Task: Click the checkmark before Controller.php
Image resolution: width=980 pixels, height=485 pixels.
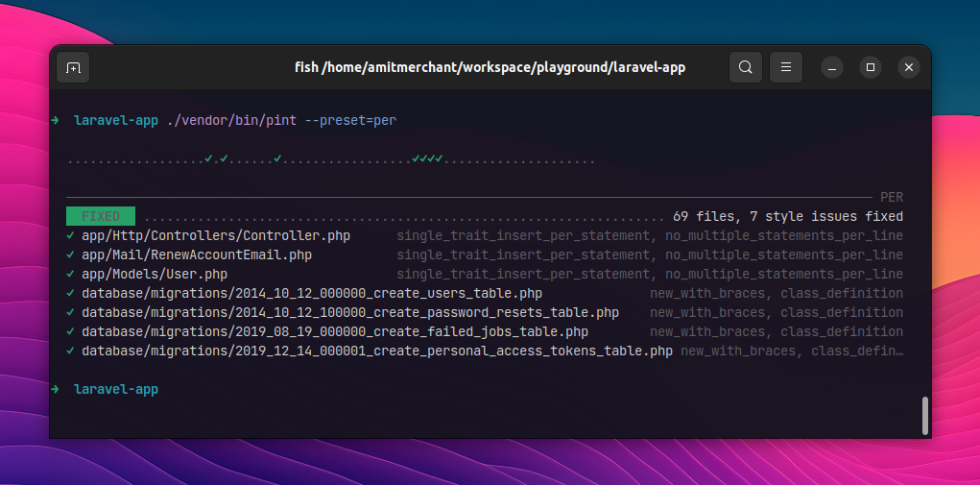Action: click(71, 235)
